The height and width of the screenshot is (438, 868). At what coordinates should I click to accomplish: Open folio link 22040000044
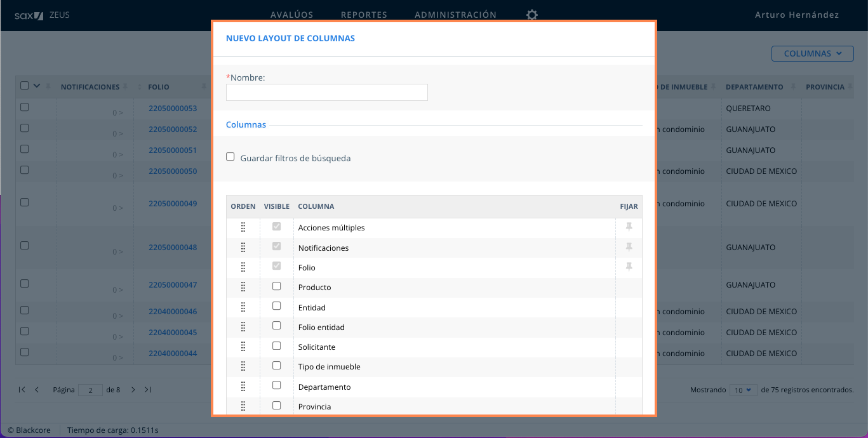(173, 354)
